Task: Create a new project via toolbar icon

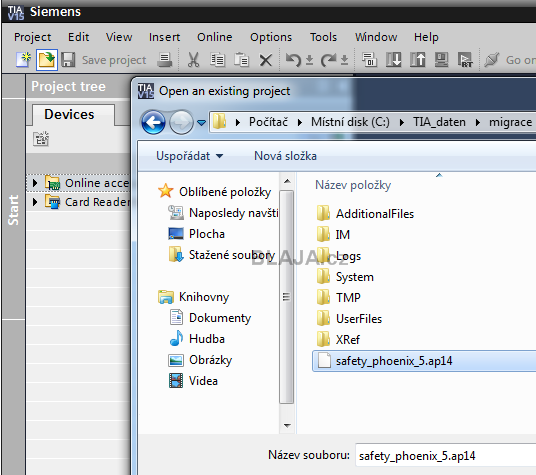Action: coord(24,60)
